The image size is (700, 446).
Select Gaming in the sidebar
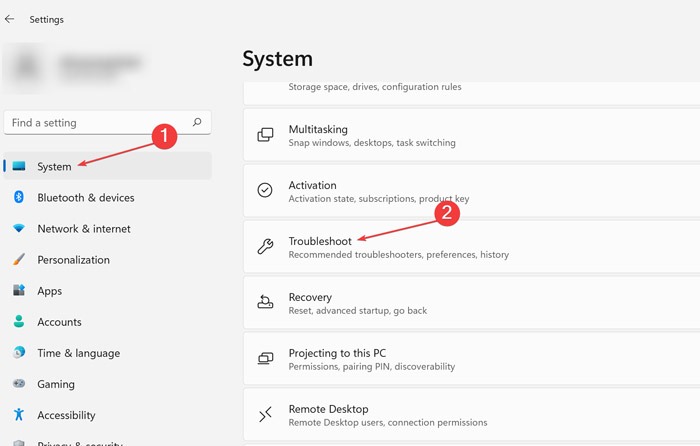56,384
